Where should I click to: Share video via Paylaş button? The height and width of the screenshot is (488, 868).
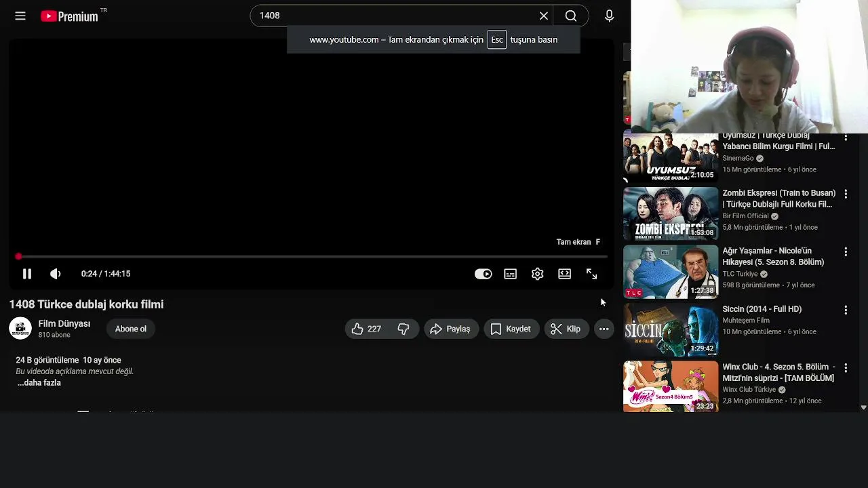[451, 329]
